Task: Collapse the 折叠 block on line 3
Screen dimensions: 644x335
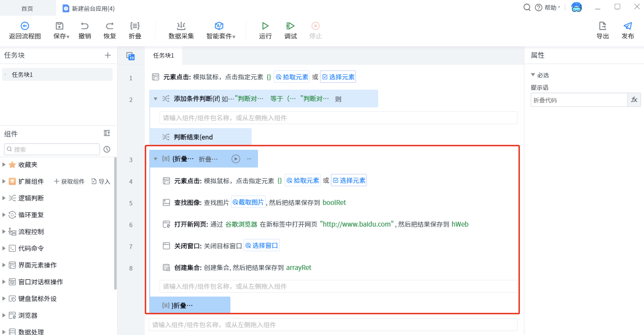Action: click(x=156, y=159)
